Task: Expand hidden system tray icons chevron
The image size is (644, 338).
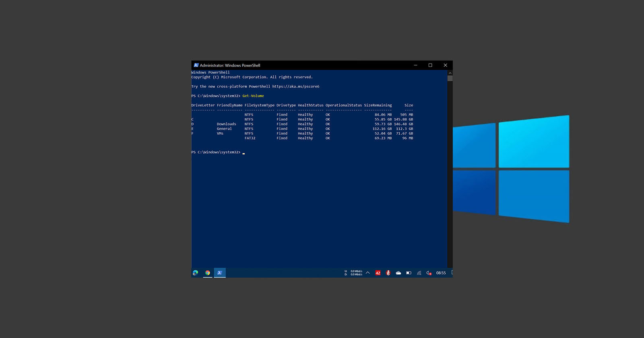Action: tap(367, 273)
